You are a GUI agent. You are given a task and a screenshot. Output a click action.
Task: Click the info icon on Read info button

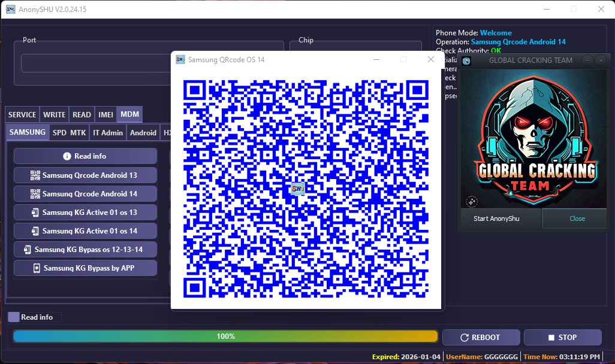[x=67, y=156]
